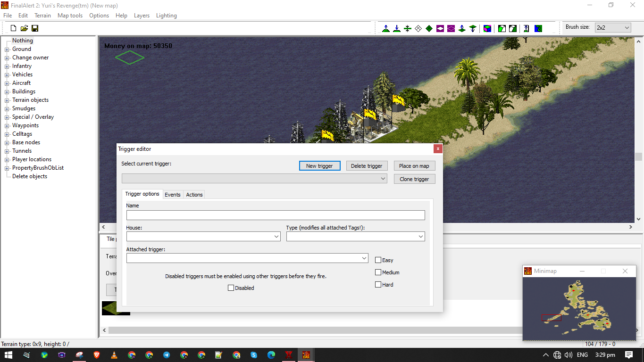
Task: Click the Save floppy disk icon
Action: click(x=35, y=28)
